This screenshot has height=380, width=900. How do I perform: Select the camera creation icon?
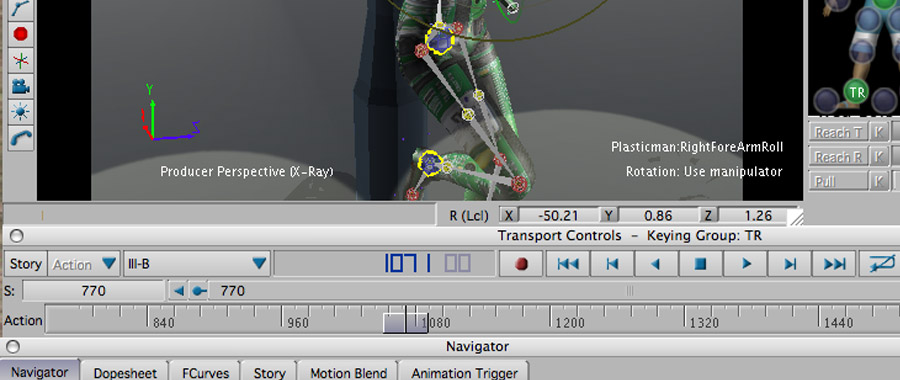click(21, 86)
